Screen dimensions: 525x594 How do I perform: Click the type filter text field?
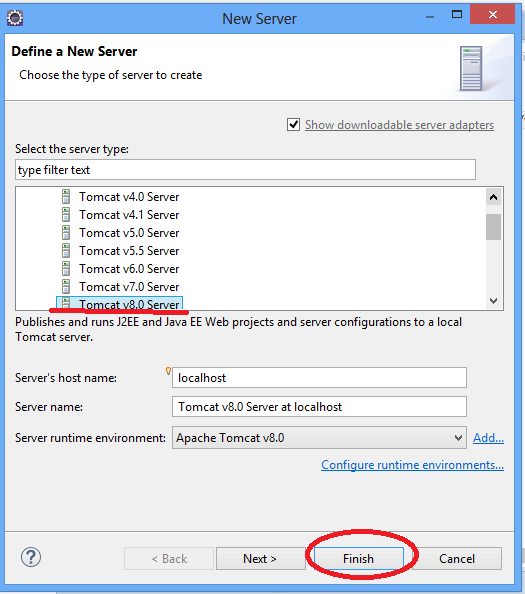click(x=245, y=170)
